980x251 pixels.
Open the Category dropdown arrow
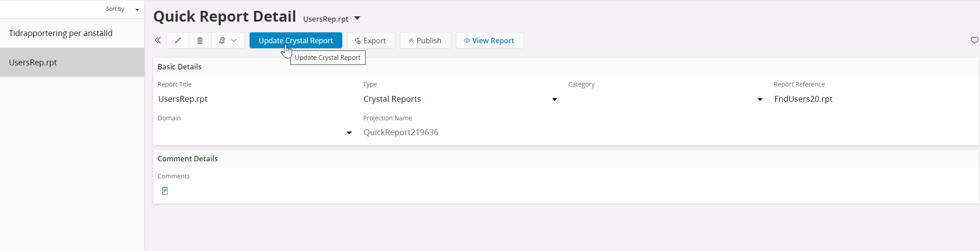[760, 100]
